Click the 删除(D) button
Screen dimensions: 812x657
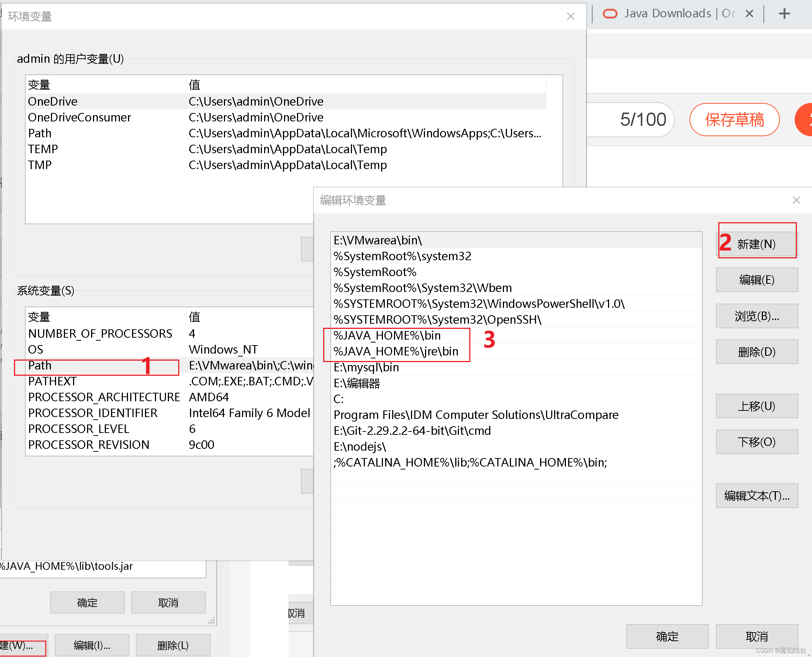click(x=757, y=352)
